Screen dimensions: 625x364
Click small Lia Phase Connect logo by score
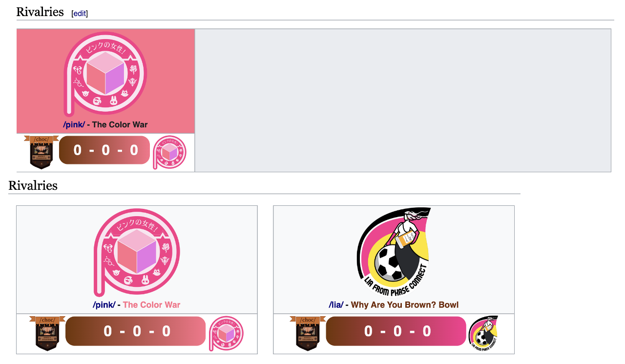[x=483, y=334]
